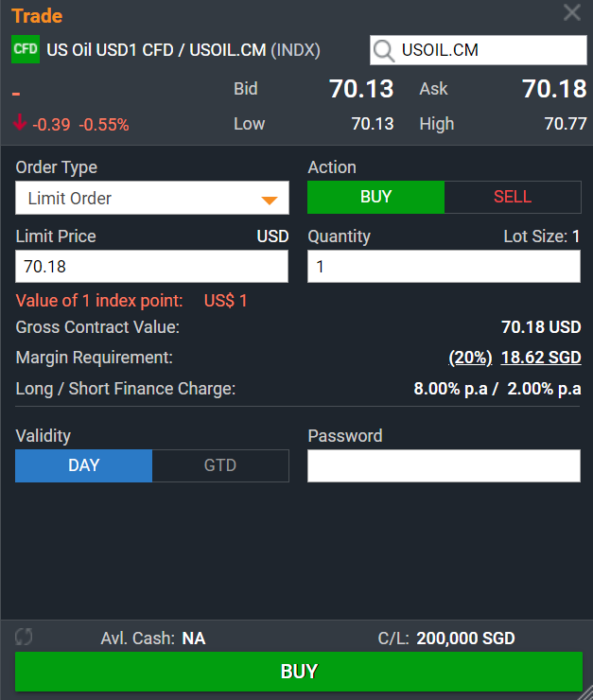Click the refresh icon beside Avl. Cash
The width and height of the screenshot is (593, 700).
coord(25,638)
